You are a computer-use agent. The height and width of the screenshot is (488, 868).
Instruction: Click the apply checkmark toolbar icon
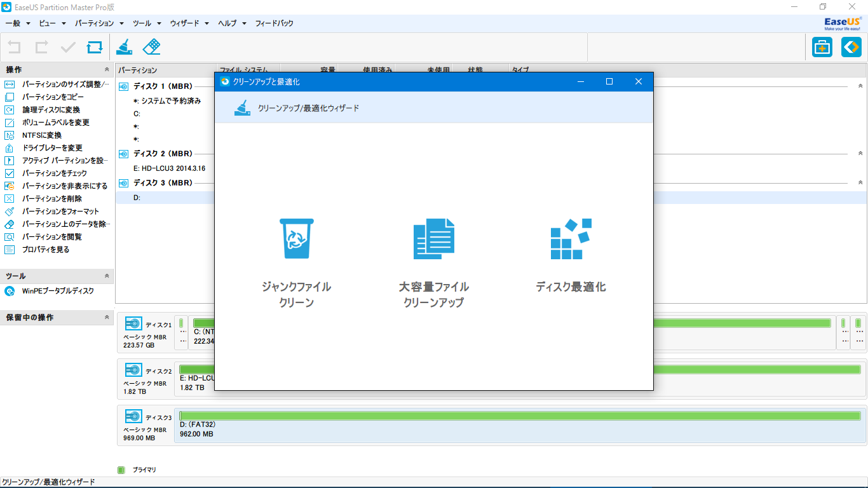(68, 47)
